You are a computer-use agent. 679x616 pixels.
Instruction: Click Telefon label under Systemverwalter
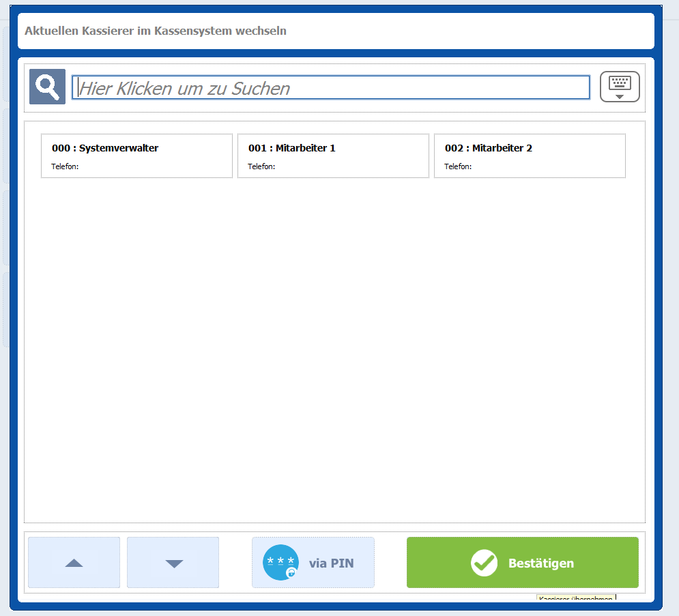tap(65, 166)
